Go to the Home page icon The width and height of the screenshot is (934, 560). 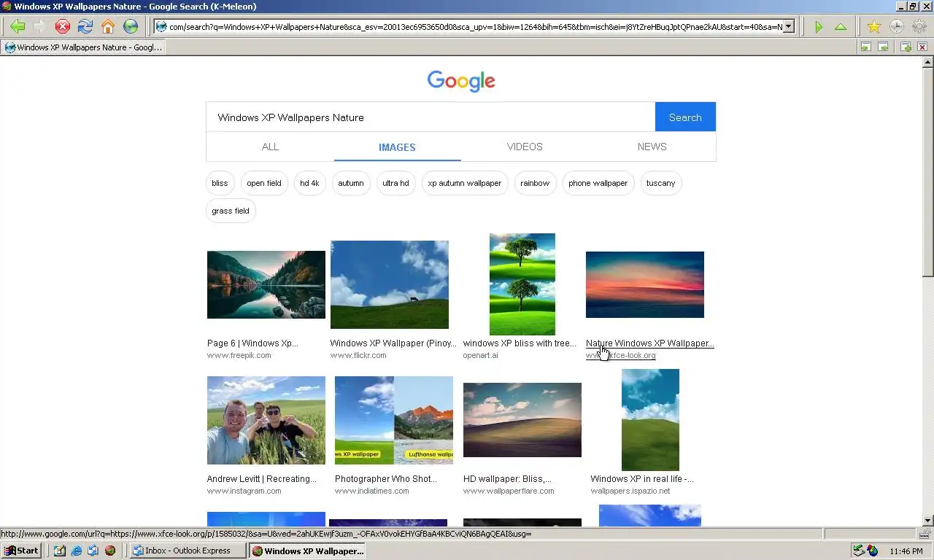pyautogui.click(x=108, y=27)
